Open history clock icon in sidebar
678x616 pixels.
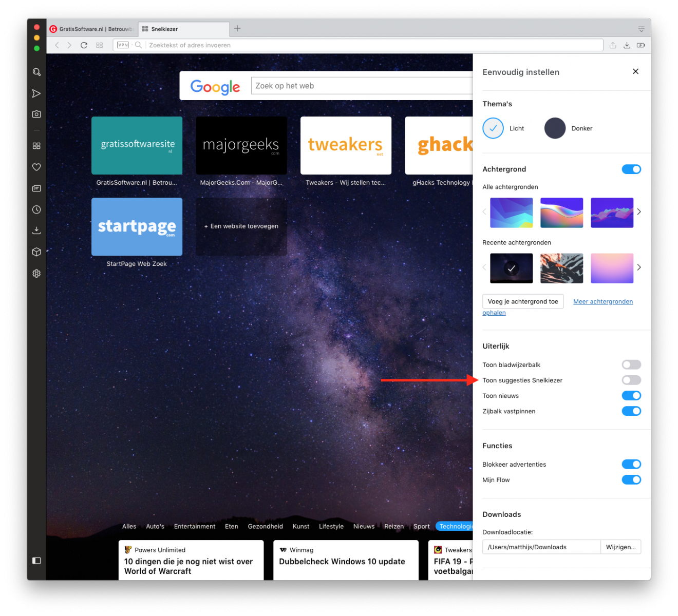point(36,209)
